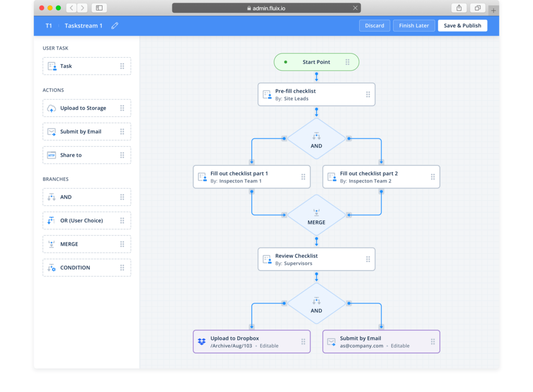Select the Upload to Storage cloud icon
The height and width of the screenshot is (392, 533).
[x=52, y=108]
